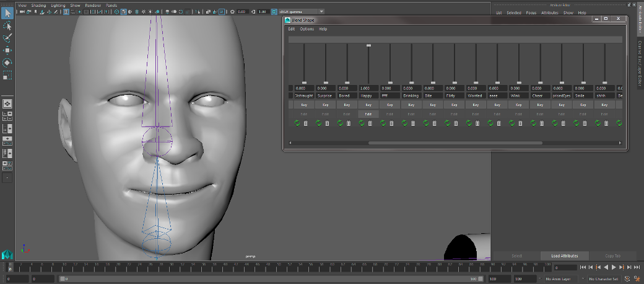Toggle the Edit button under Happy
The image size is (644, 284).
point(368,114)
